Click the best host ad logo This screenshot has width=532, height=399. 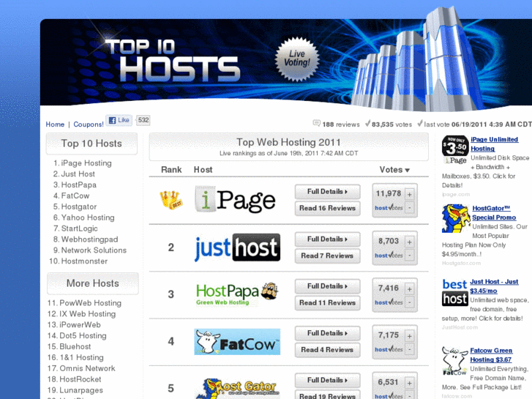pos(455,292)
